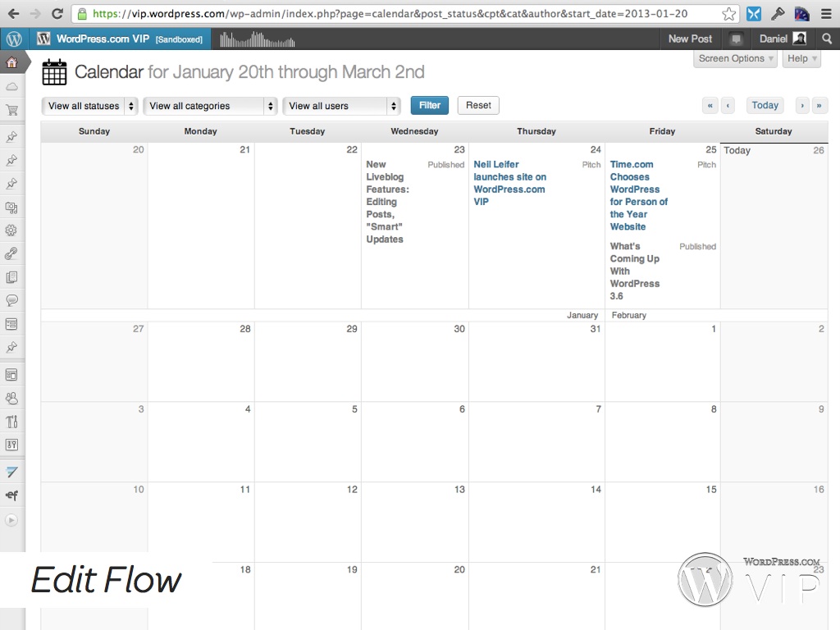This screenshot has height=630, width=840.
Task: Click the blue butterfly browser extension icon
Action: coord(754,14)
